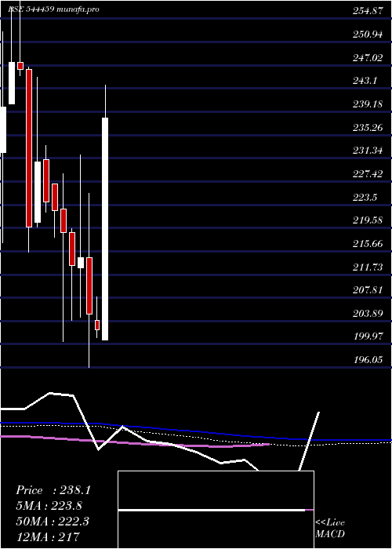Click the 254.87 price axis label
The width and height of the screenshot is (392, 549).
pos(368,11)
